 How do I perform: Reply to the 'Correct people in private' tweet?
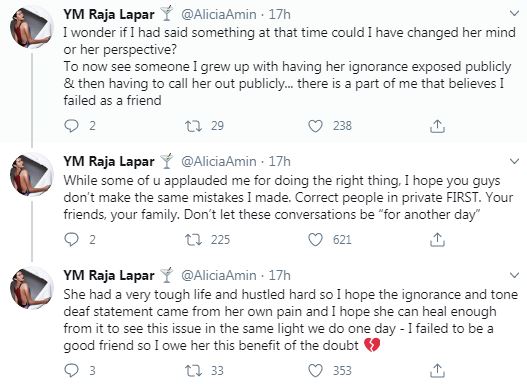[71, 240]
